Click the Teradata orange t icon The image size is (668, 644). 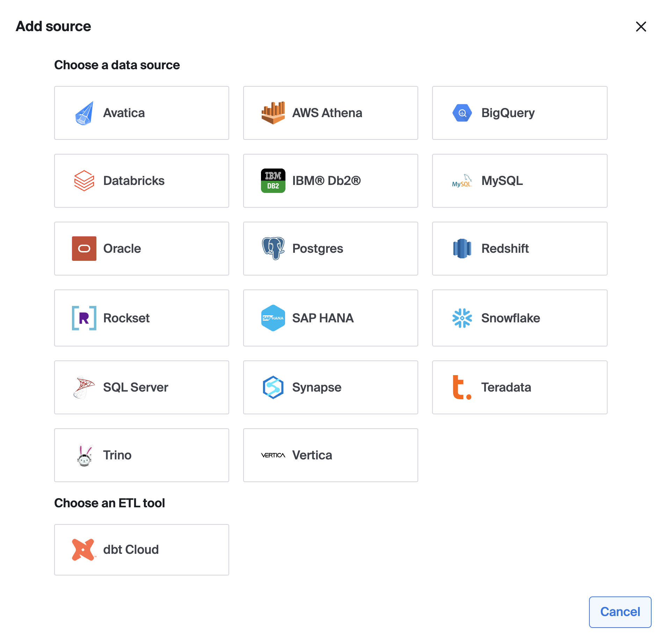(x=462, y=387)
